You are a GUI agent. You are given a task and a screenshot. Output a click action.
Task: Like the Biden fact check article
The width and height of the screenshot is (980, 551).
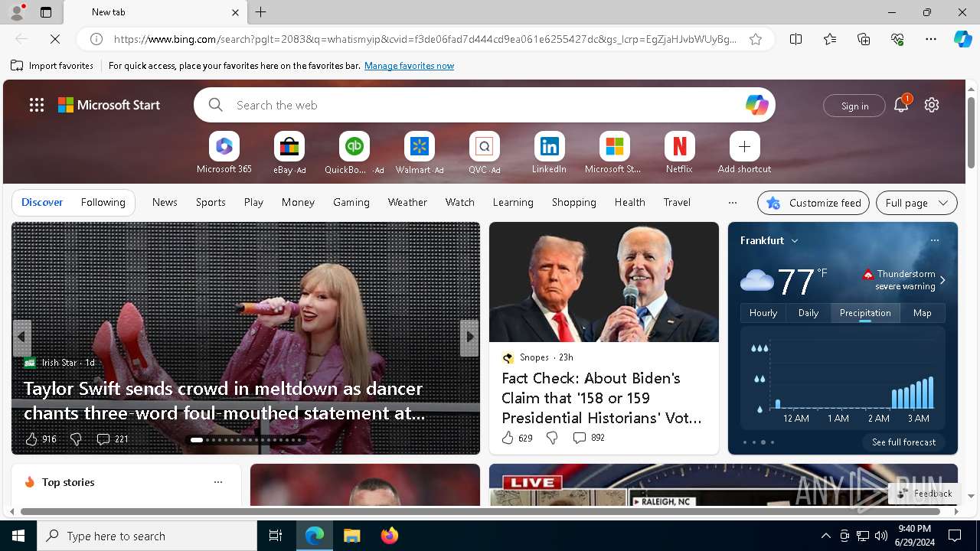click(x=508, y=438)
